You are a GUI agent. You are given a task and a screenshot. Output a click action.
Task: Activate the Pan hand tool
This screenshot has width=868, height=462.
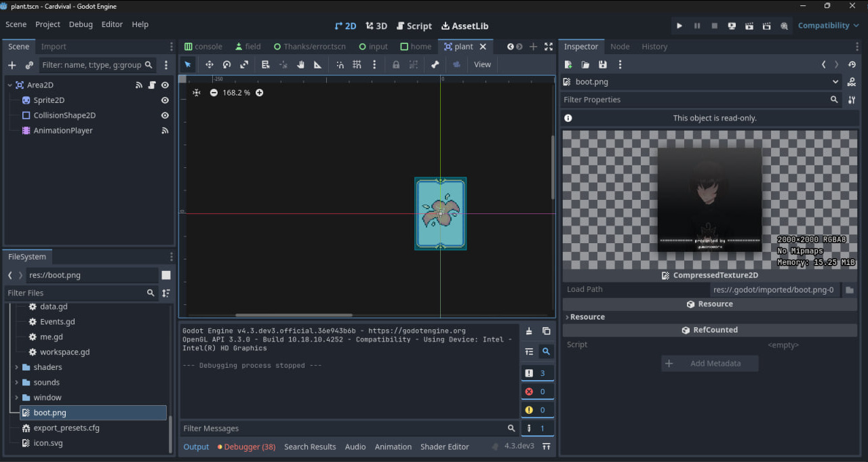[x=300, y=64]
